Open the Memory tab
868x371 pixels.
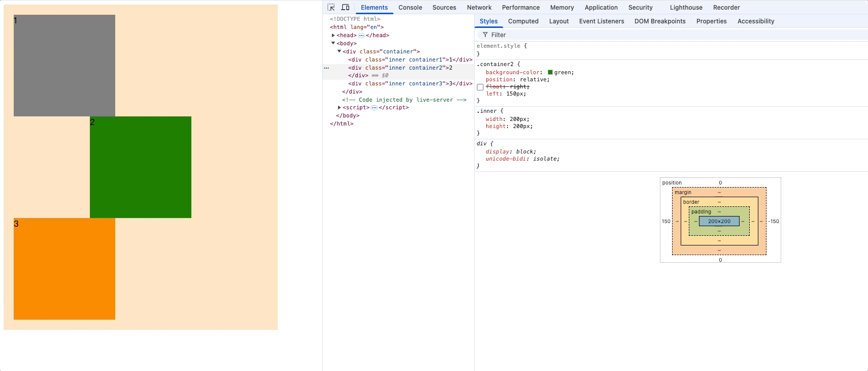(562, 7)
